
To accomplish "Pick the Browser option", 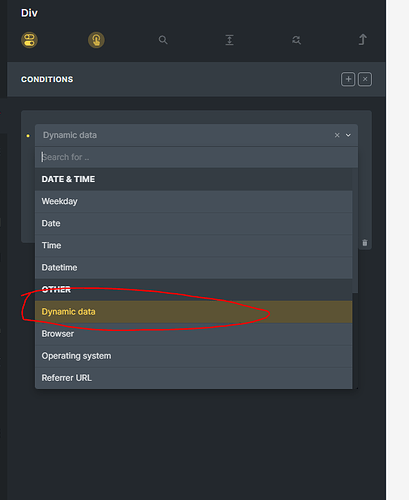I will click(x=194, y=334).
